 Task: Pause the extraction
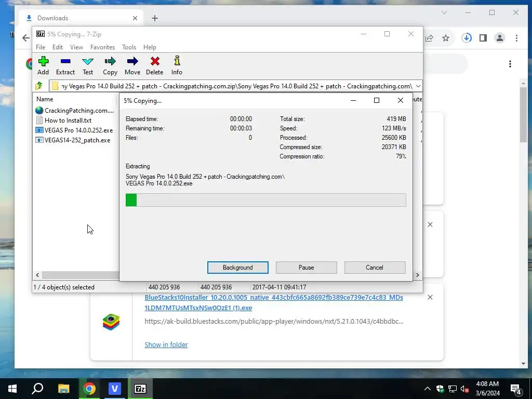pos(307,268)
